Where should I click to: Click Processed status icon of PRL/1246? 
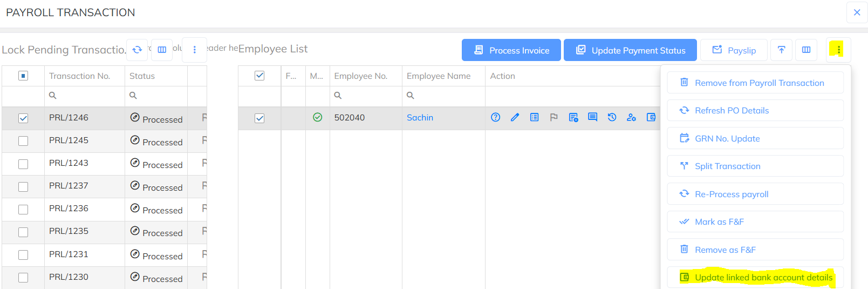[x=135, y=117]
